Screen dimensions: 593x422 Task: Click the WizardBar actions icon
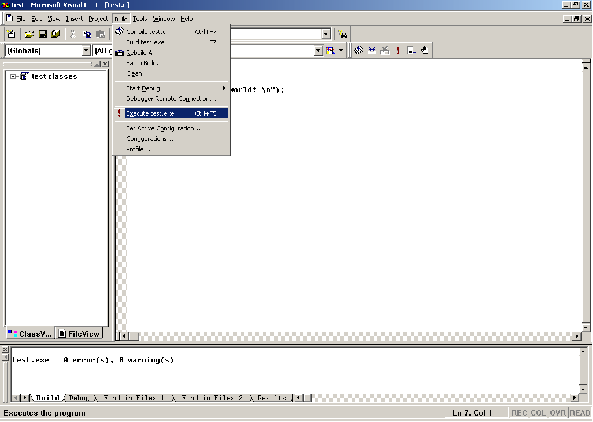(330, 50)
